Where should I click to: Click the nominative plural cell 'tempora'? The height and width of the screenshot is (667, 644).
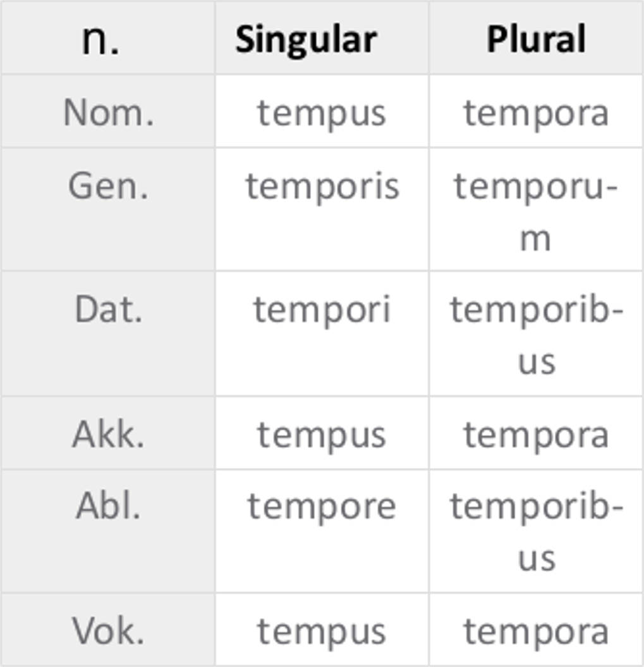point(536,113)
